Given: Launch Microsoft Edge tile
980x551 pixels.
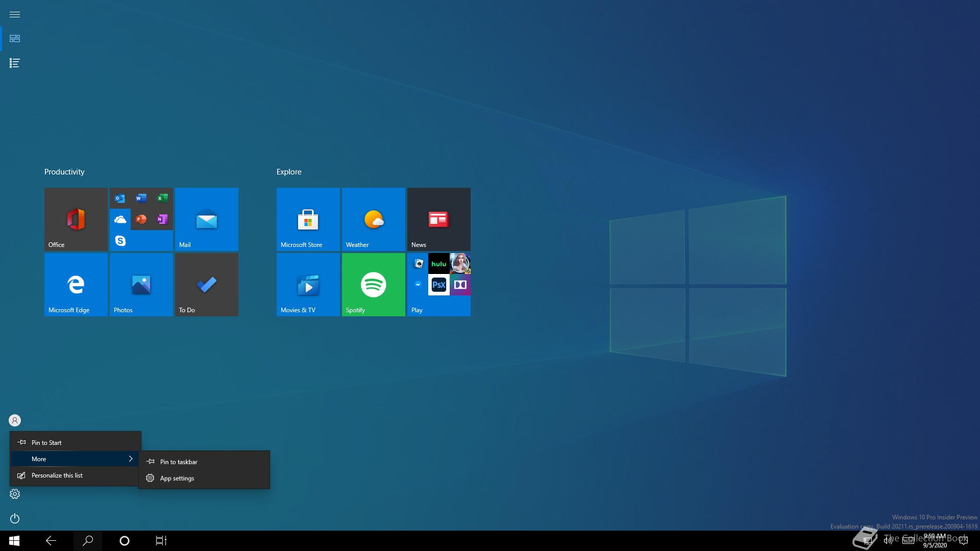Looking at the screenshot, I should (x=76, y=285).
